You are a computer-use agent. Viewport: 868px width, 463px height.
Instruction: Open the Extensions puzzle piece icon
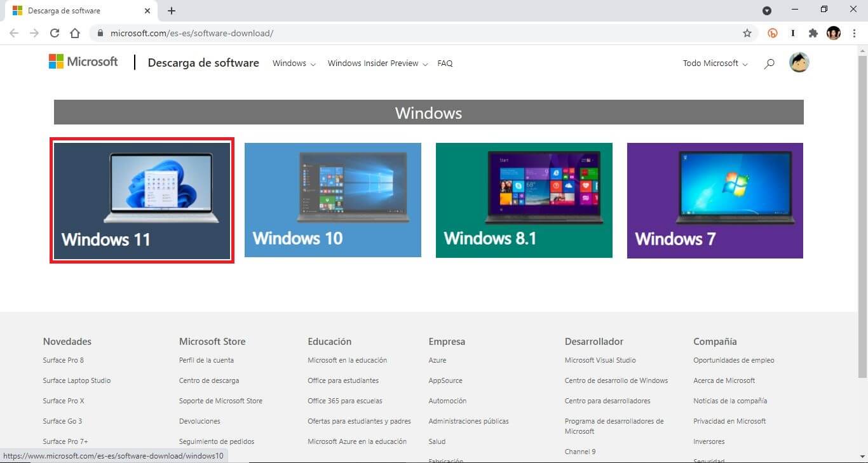[x=813, y=33]
